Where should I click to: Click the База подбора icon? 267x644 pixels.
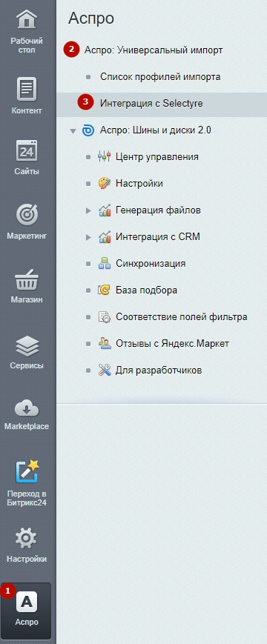pos(105,291)
